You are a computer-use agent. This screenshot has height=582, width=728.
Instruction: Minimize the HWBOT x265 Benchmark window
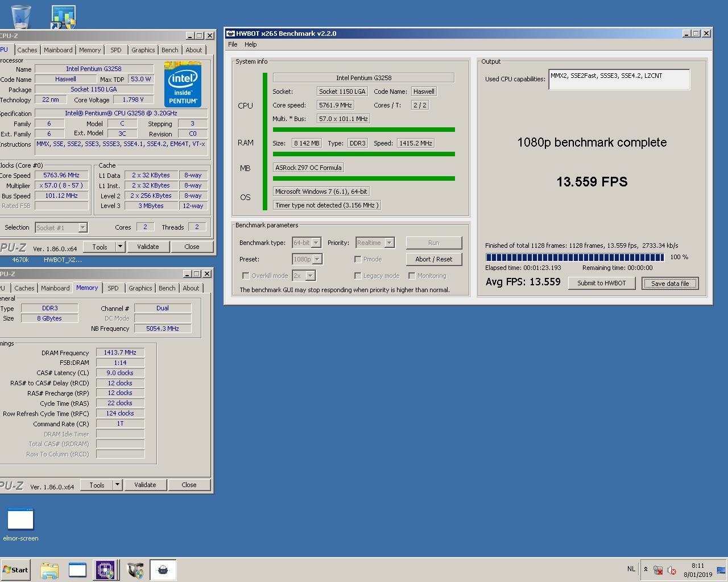point(686,34)
